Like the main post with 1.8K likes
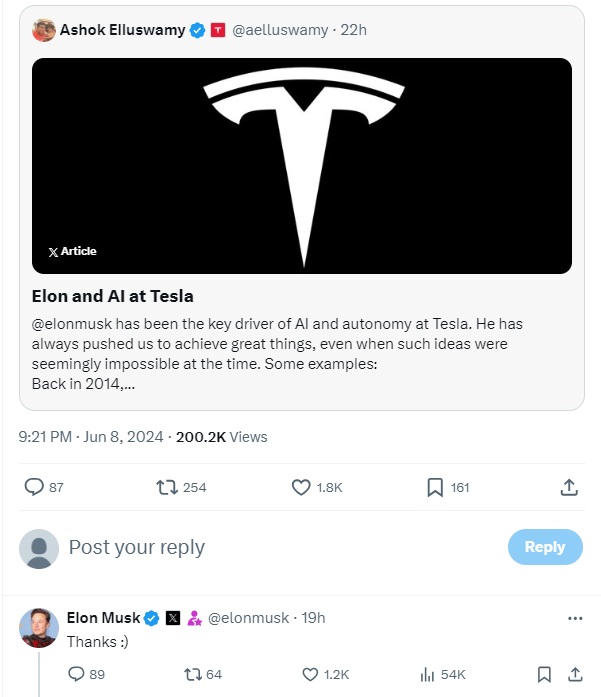The height and width of the screenshot is (697, 601). 301,487
